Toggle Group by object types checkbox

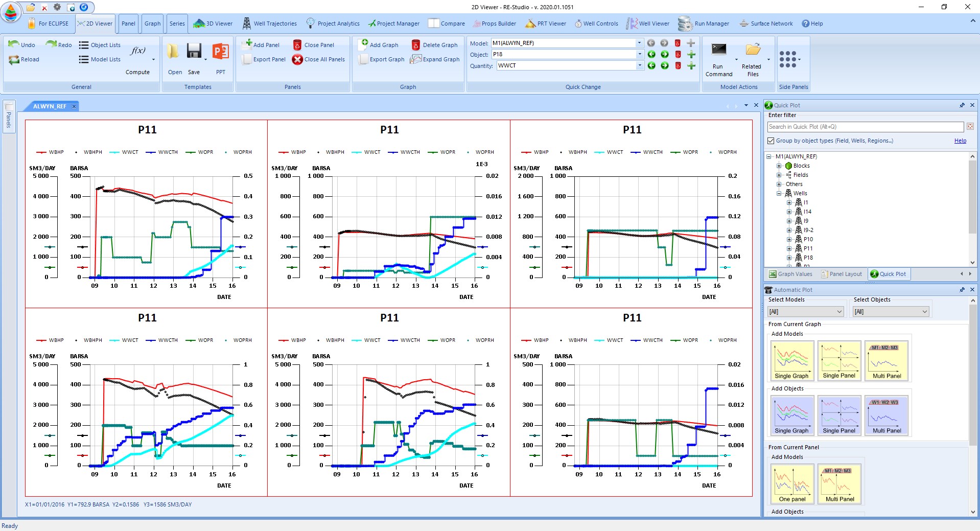click(x=771, y=141)
